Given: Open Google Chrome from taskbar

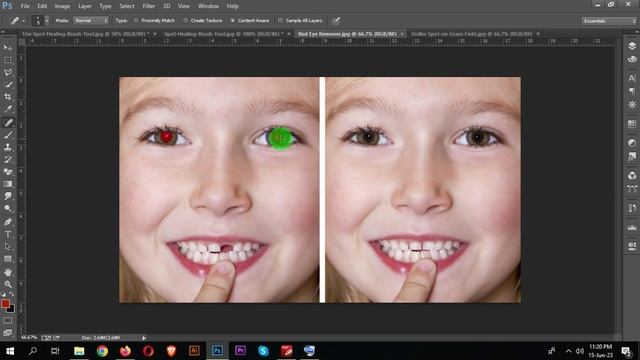Looking at the screenshot, I should click(x=102, y=351).
